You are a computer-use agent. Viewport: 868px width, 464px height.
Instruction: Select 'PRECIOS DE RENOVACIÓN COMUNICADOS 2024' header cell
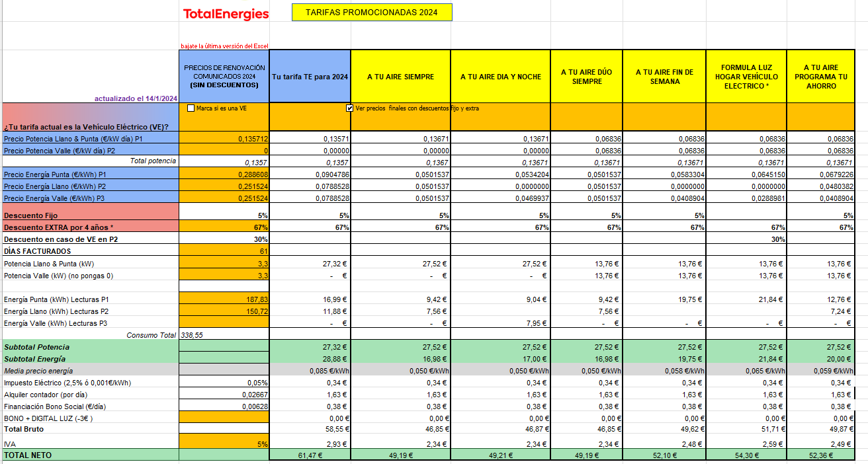(224, 77)
